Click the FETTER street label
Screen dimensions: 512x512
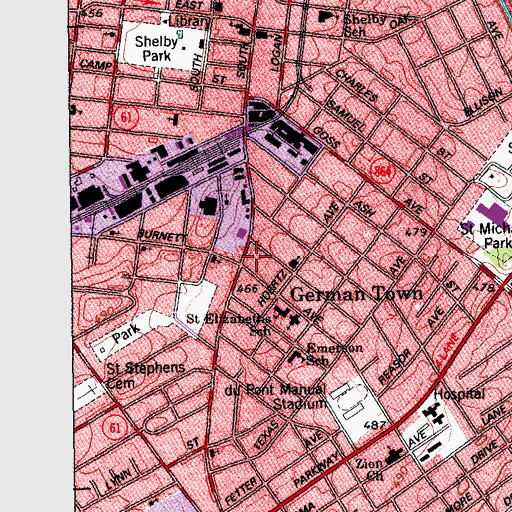click(241, 490)
